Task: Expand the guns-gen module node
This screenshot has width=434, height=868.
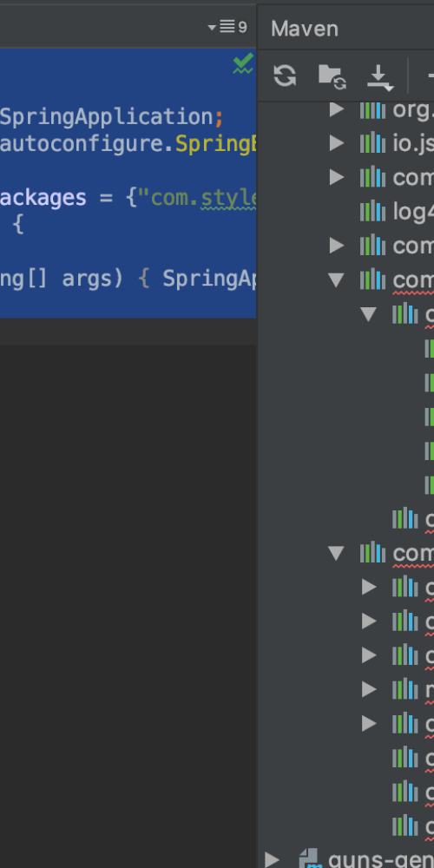Action: [272, 859]
